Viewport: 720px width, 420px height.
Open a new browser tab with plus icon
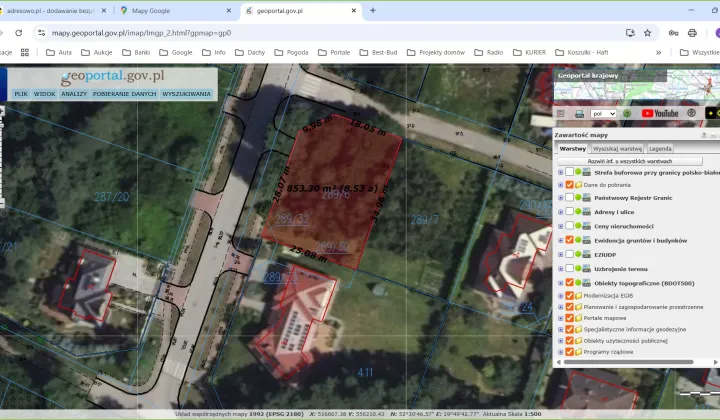pos(373,10)
